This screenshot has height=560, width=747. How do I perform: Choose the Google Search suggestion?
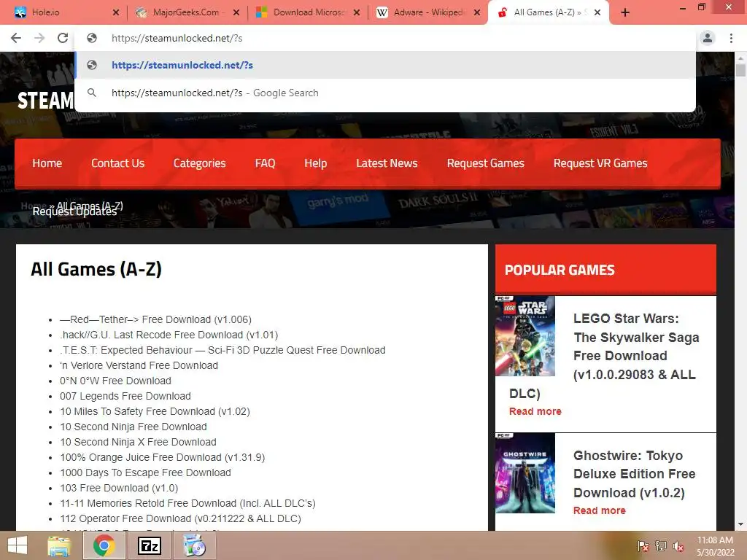pos(385,93)
